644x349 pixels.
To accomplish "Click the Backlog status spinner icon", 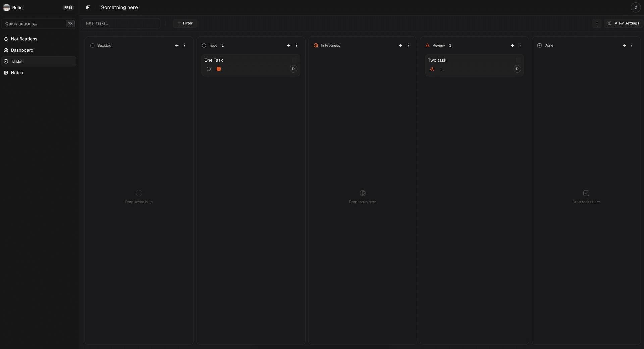I will pos(92,45).
